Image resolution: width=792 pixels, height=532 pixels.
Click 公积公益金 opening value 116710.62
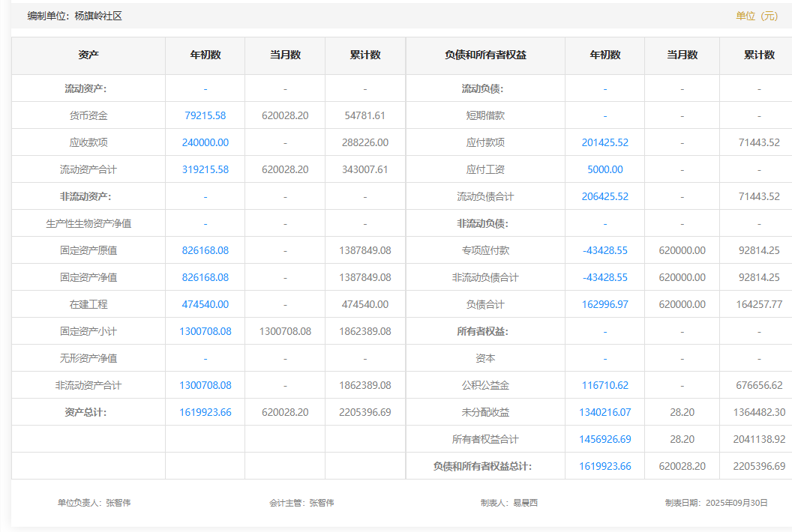[604, 385]
